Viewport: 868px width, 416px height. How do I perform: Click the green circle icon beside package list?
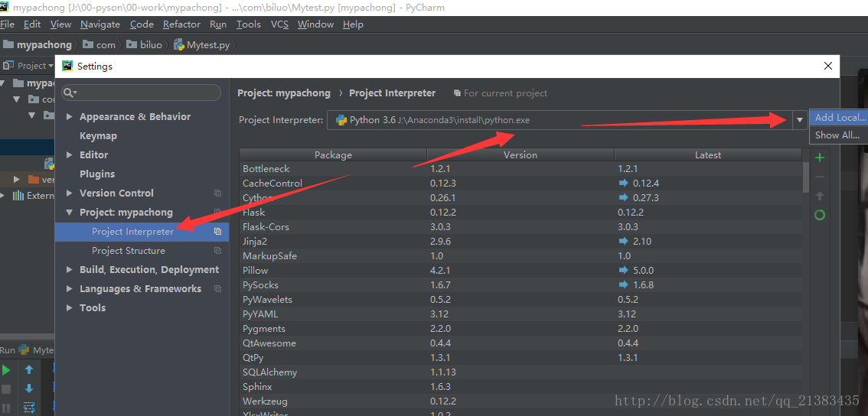coord(820,215)
